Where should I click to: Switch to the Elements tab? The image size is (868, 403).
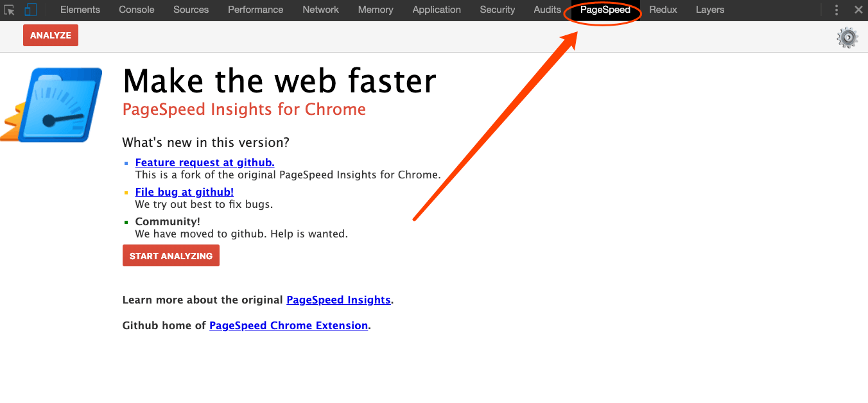coord(80,10)
